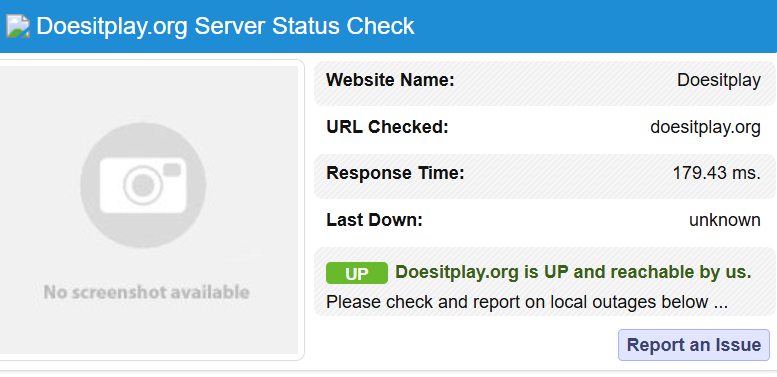Click the Doesitplay website name value
The image size is (777, 377).
pyautogui.click(x=719, y=80)
